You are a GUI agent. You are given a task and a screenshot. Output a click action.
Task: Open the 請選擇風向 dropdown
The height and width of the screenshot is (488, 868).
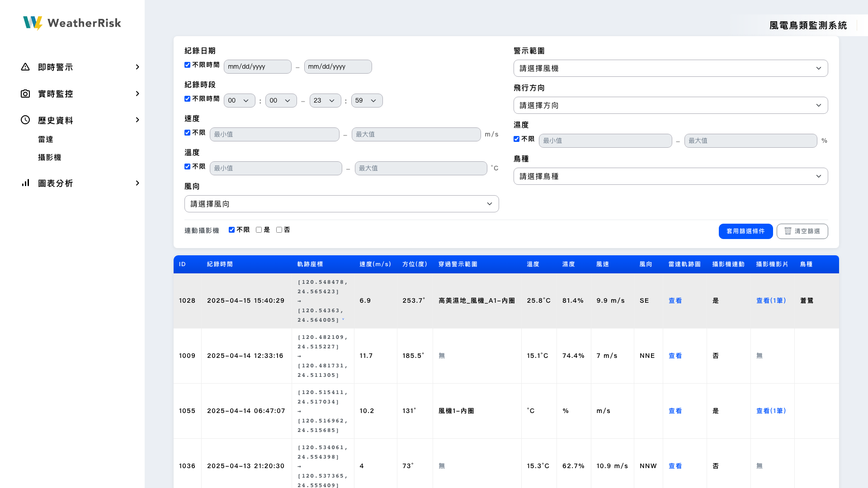click(x=341, y=204)
